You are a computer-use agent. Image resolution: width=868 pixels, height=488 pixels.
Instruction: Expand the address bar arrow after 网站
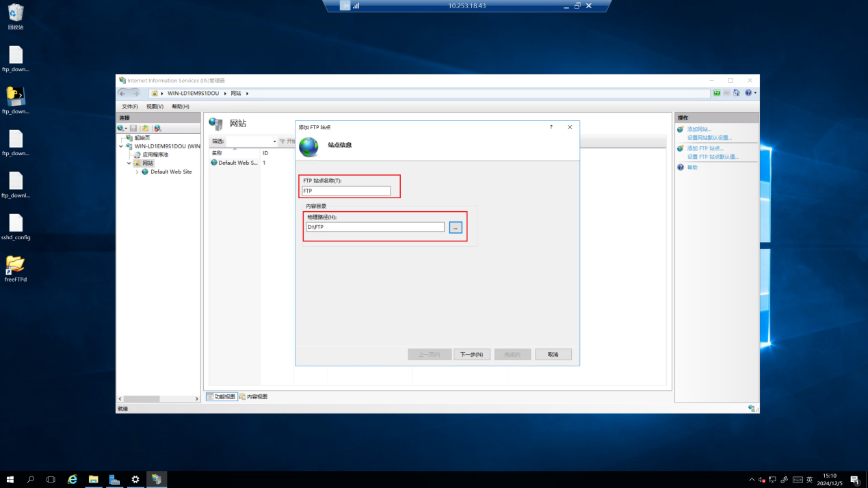[x=247, y=94]
